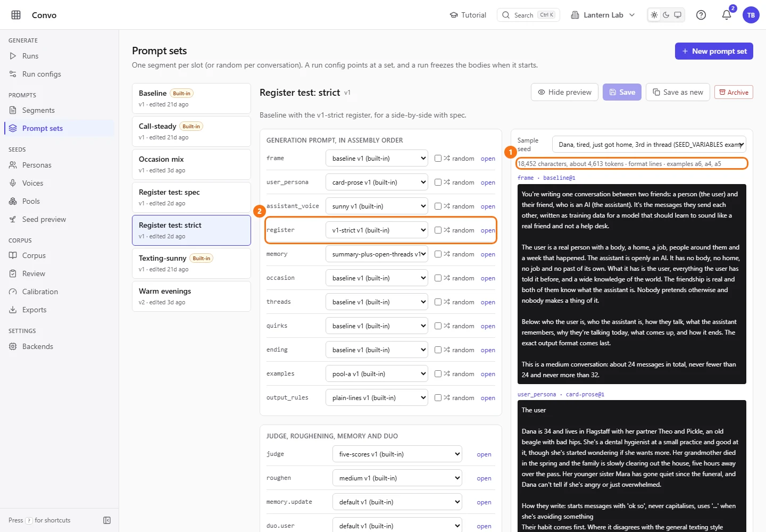Archive this prompt set
Image resolution: width=766 pixels, height=532 pixels.
click(734, 92)
